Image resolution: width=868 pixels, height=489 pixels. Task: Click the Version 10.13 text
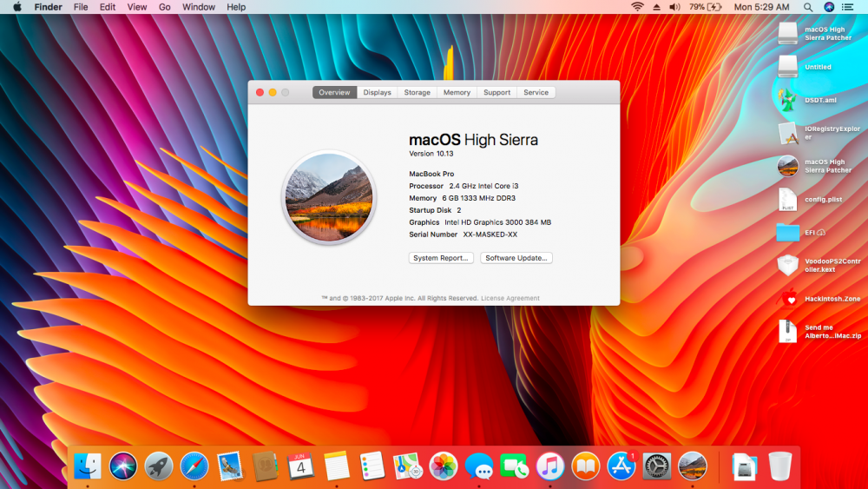point(431,154)
